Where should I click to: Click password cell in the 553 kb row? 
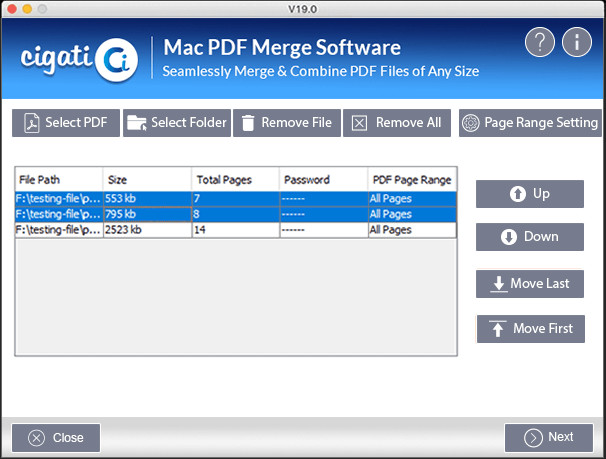[323, 199]
